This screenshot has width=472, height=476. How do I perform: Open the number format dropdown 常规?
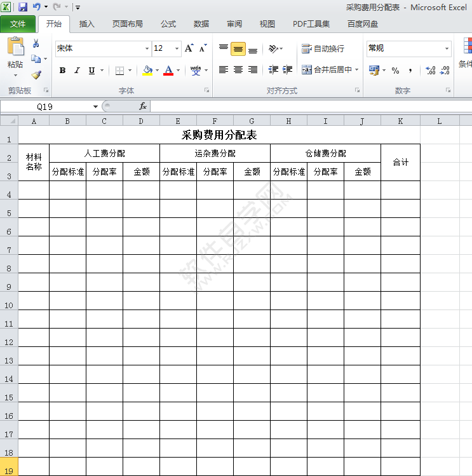pyautogui.click(x=447, y=48)
